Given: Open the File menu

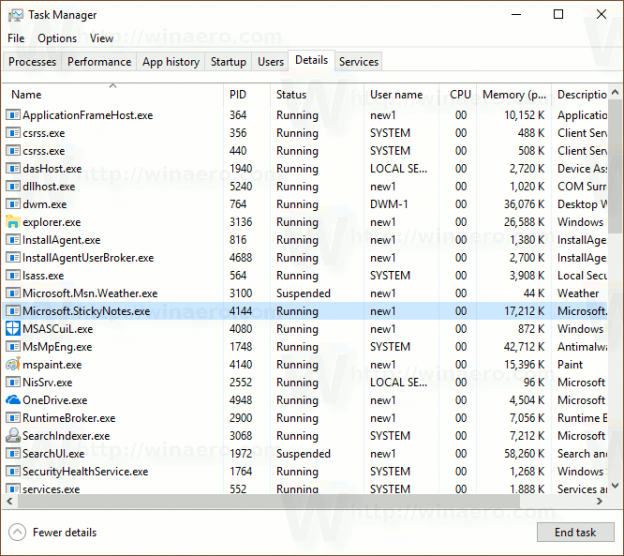Looking at the screenshot, I should tap(16, 38).
